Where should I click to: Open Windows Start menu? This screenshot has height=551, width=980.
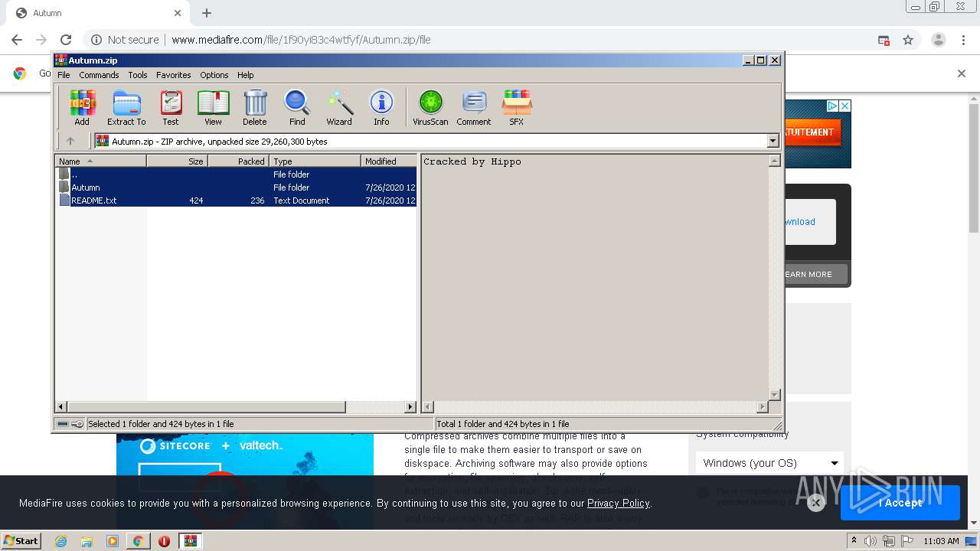(21, 541)
